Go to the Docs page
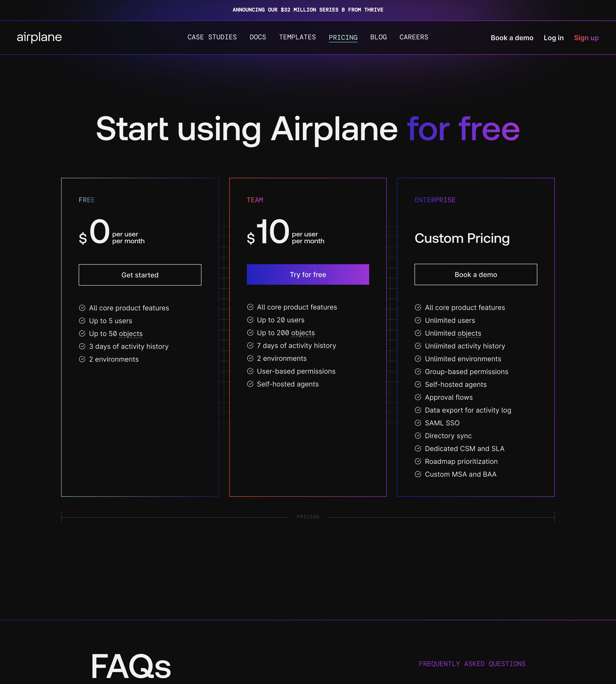 (x=258, y=37)
